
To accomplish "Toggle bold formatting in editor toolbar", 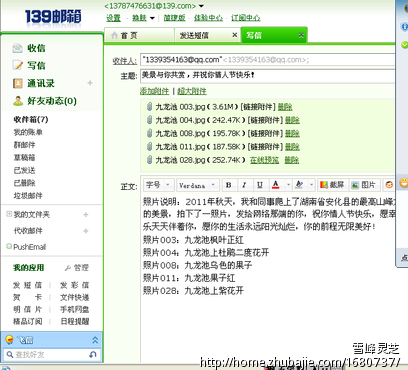I will pos(229,185).
